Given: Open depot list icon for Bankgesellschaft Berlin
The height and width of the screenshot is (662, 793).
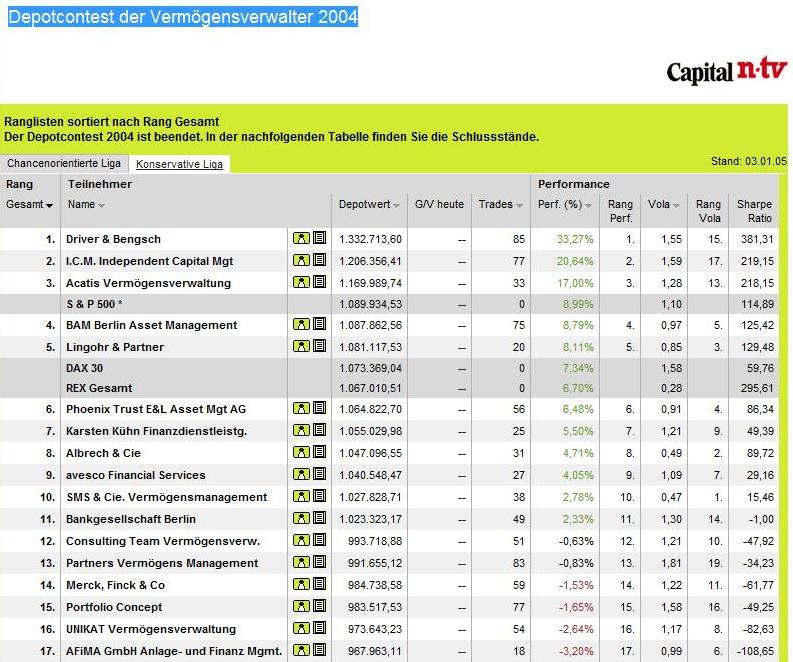Looking at the screenshot, I should pyautogui.click(x=319, y=518).
